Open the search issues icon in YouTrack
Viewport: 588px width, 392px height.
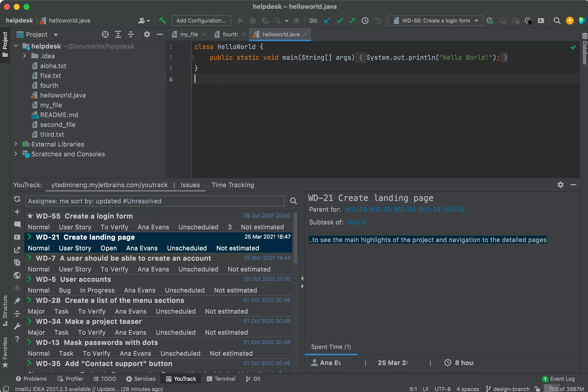pyautogui.click(x=293, y=201)
